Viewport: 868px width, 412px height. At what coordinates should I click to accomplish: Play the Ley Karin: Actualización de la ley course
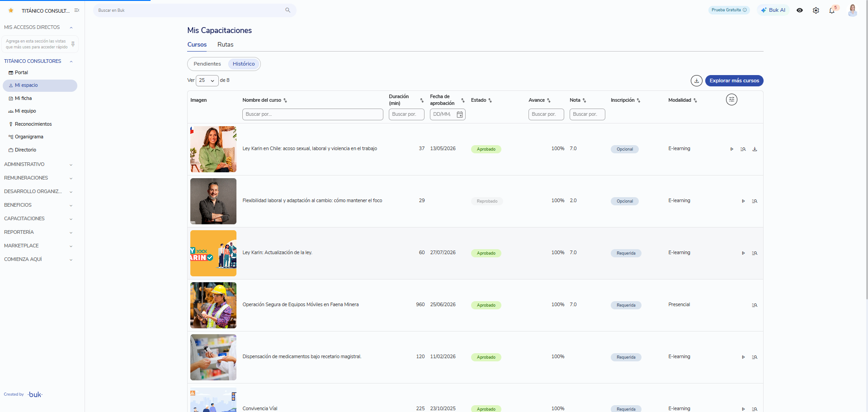tap(743, 253)
